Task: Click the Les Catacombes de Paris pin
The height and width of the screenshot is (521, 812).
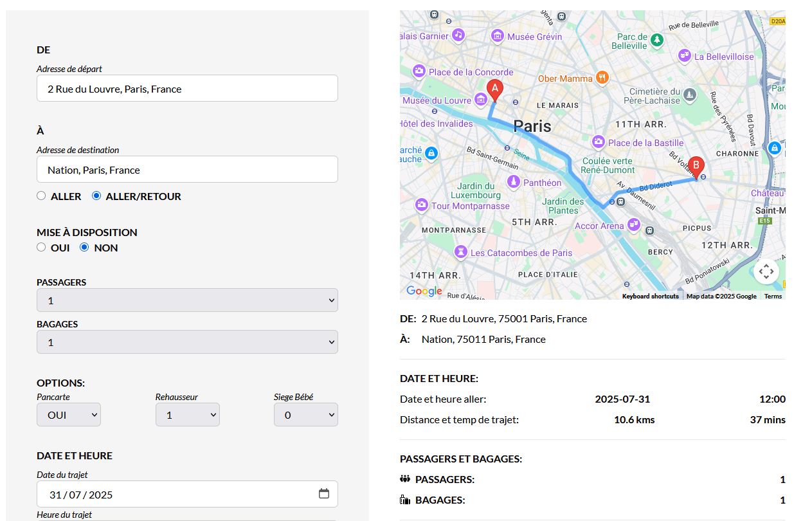Action: point(460,253)
